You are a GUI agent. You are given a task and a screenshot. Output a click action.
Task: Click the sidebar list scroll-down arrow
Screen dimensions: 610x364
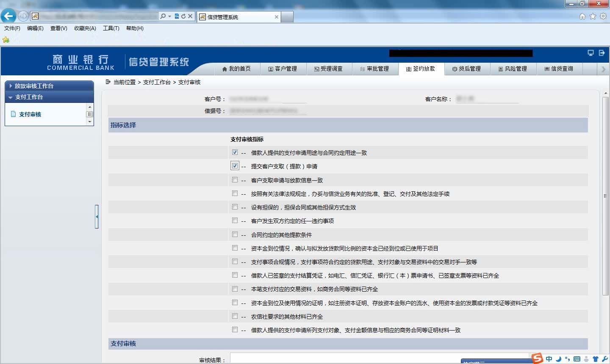[89, 121]
